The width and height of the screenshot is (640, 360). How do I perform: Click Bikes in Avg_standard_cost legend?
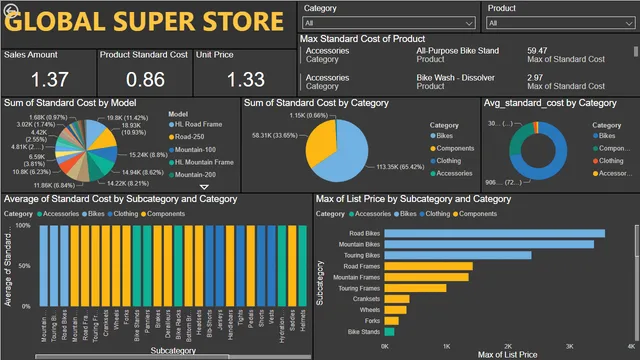coord(604,136)
